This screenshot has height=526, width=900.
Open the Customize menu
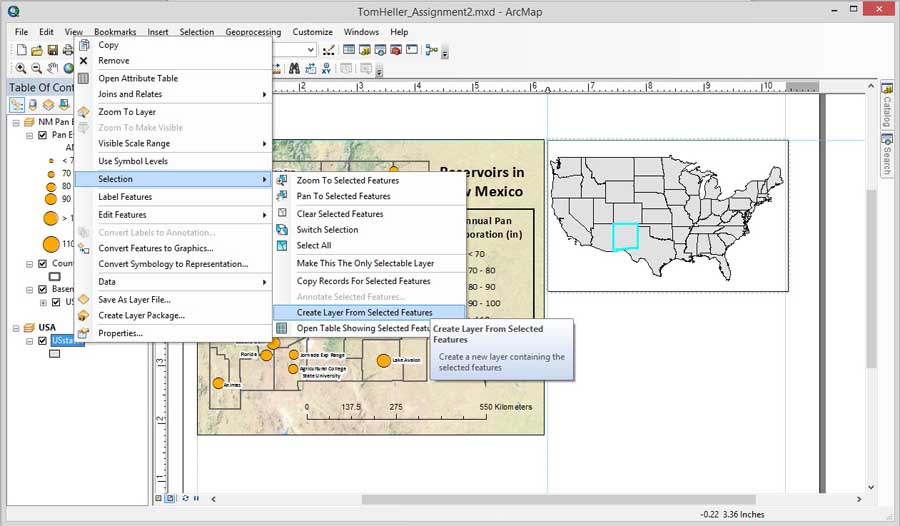click(x=312, y=32)
